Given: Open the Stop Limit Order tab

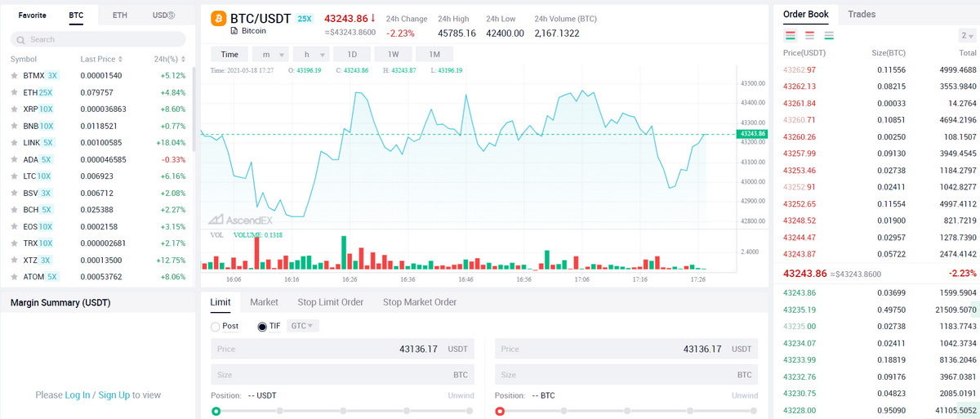Looking at the screenshot, I should [x=330, y=302].
